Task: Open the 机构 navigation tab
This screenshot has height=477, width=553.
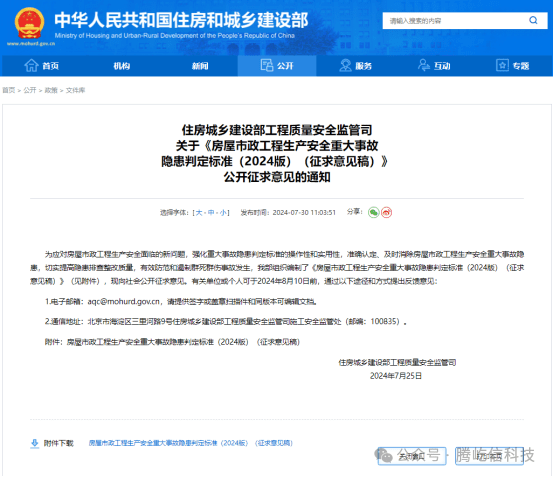Action: [122, 66]
